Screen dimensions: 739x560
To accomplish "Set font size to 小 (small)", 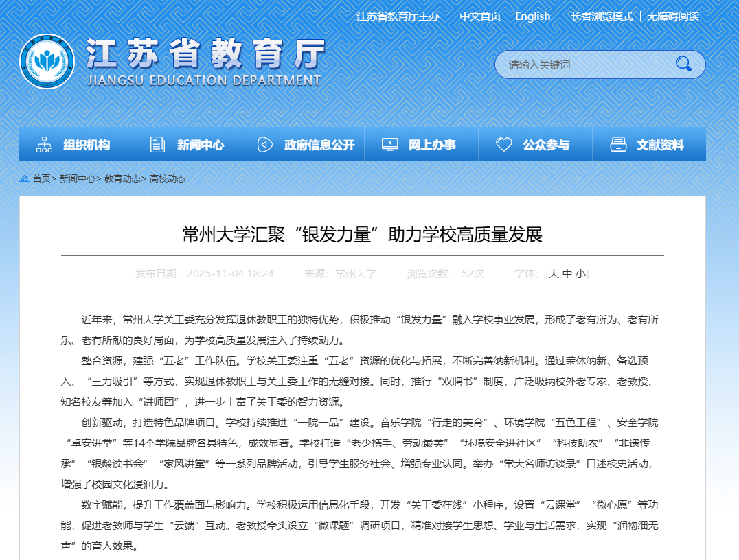I will point(580,274).
